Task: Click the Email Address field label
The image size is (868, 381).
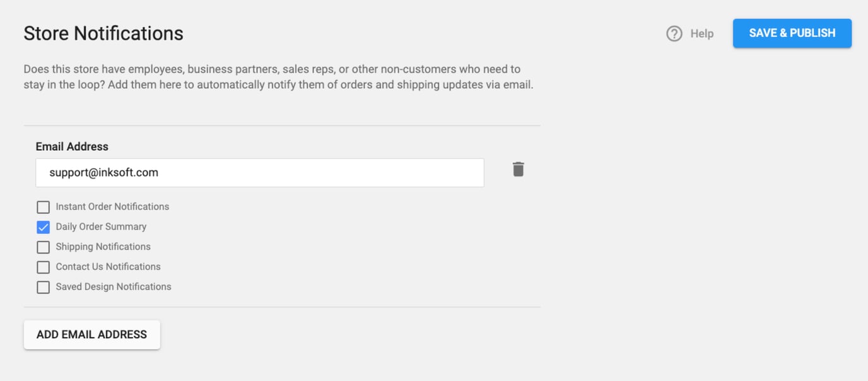Action: (x=72, y=146)
